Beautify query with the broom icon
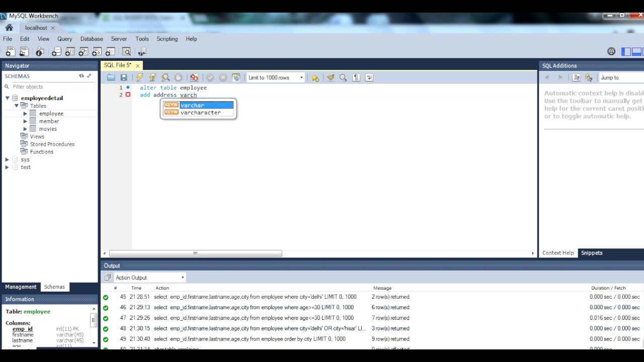The width and height of the screenshot is (644, 362). [x=331, y=77]
